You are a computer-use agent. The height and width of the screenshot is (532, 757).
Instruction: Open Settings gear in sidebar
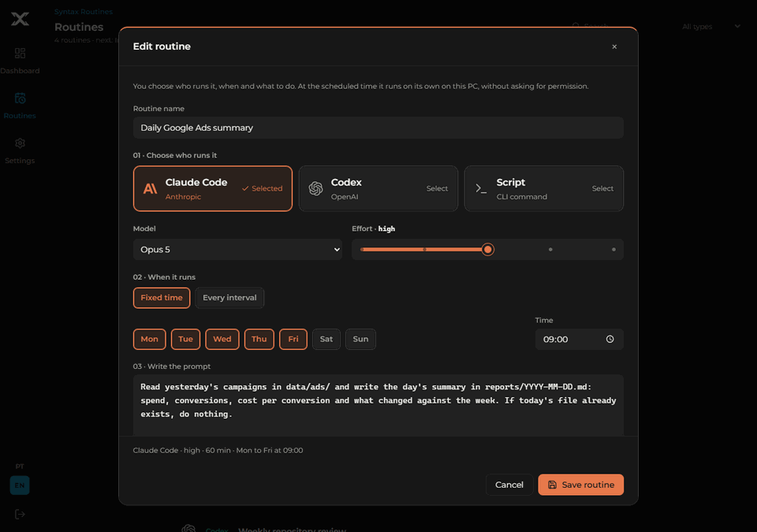click(20, 151)
